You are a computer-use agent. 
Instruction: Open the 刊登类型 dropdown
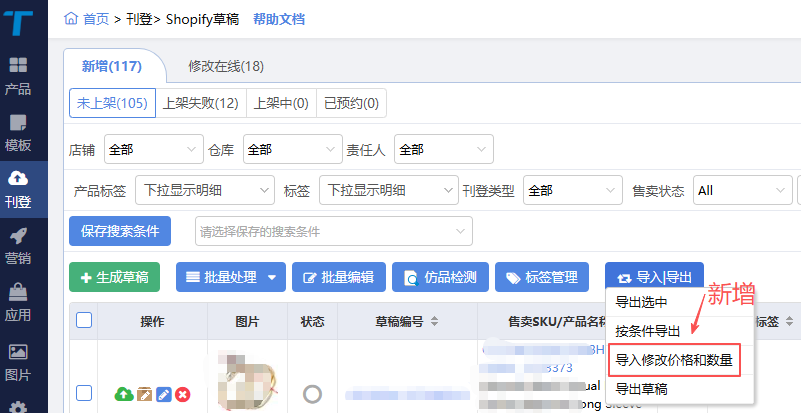coord(572,190)
